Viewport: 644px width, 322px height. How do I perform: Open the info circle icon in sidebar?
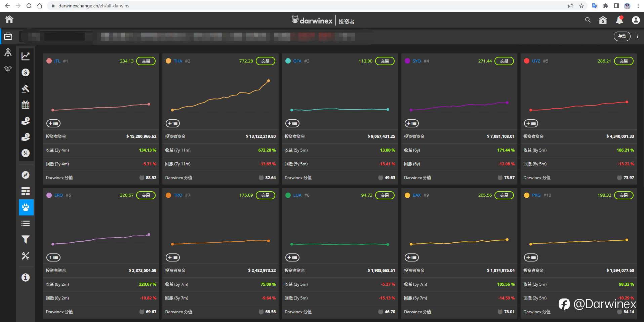click(x=26, y=277)
